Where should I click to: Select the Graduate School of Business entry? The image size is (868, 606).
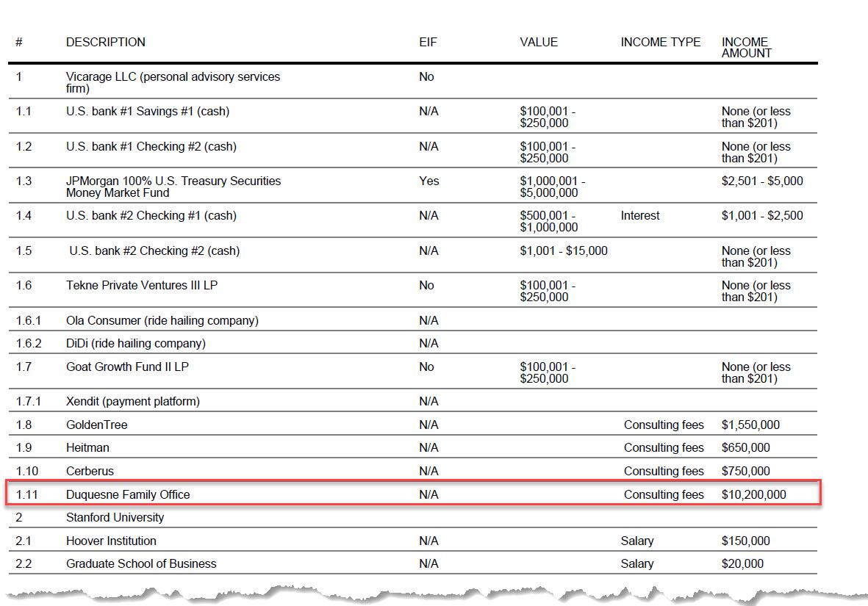(x=141, y=564)
